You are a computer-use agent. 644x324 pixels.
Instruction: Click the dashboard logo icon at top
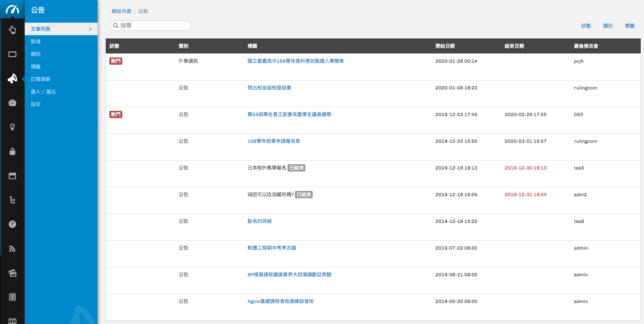point(12,9)
